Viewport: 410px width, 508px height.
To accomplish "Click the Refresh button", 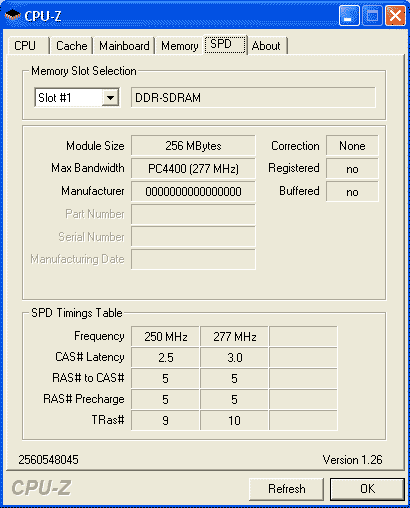I will pos(287,489).
